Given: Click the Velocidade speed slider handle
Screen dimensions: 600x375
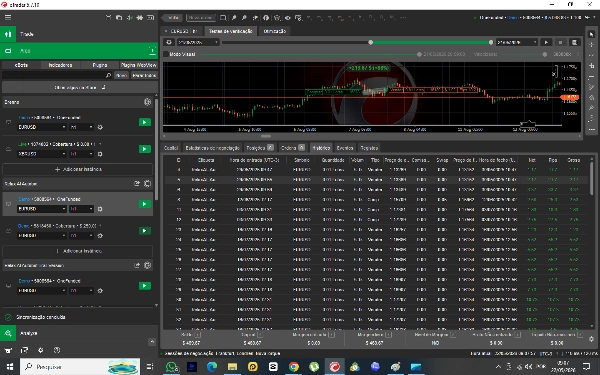Looking at the screenshot, I should click(x=545, y=54).
